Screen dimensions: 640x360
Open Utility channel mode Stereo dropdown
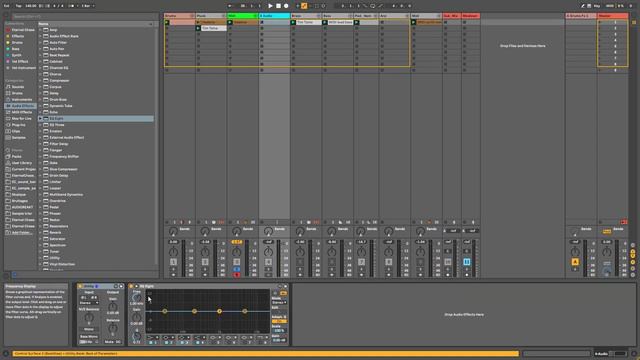89,303
